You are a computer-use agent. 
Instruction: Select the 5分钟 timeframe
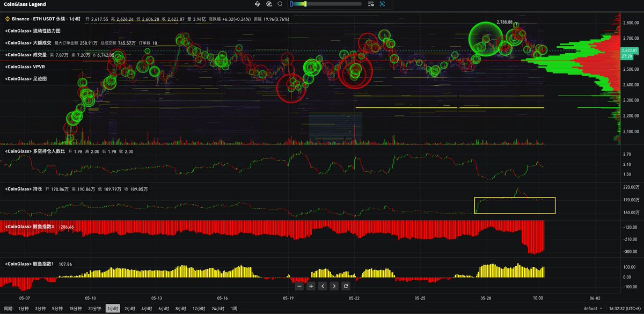tap(57, 309)
